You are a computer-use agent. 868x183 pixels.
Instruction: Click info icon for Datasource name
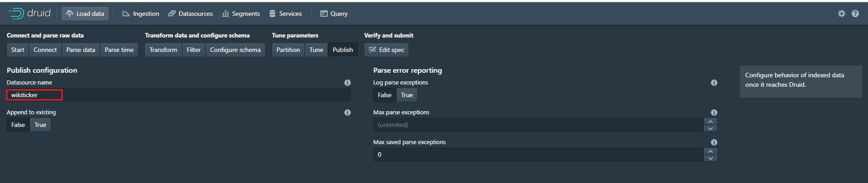tap(347, 83)
